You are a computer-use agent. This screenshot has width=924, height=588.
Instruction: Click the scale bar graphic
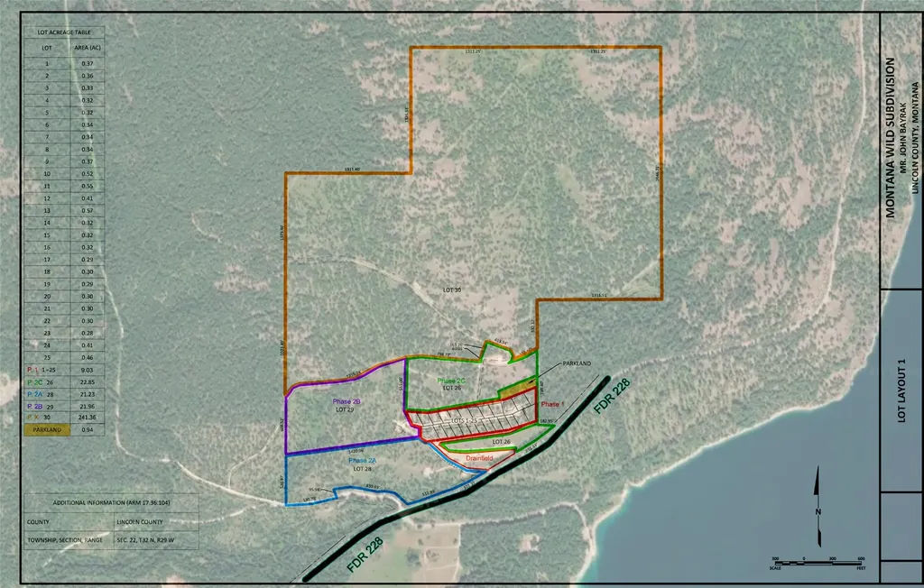(818, 562)
